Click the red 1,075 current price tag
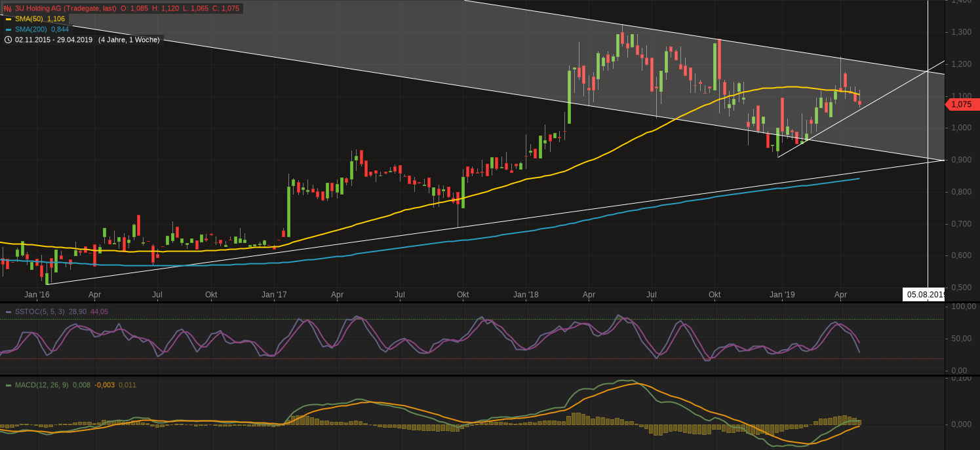The width and height of the screenshot is (980, 450). tap(962, 104)
